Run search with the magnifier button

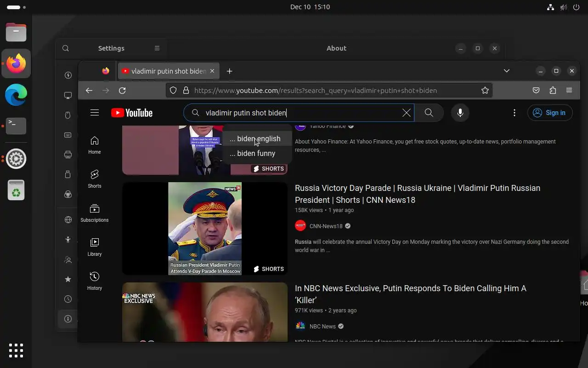pyautogui.click(x=429, y=113)
